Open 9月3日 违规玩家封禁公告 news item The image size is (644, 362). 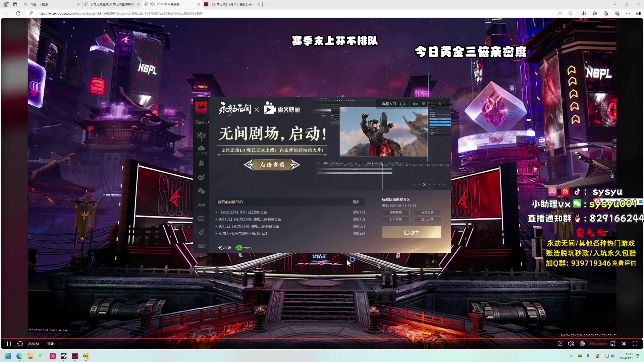tap(249, 226)
